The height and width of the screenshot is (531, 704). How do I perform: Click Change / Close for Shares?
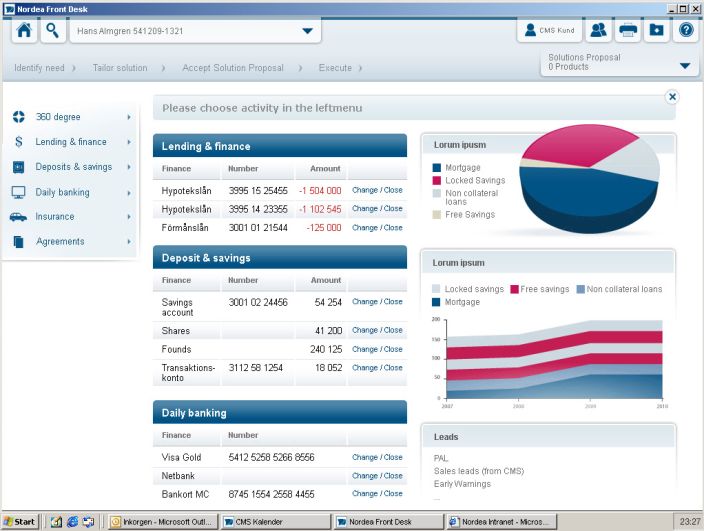tap(377, 330)
